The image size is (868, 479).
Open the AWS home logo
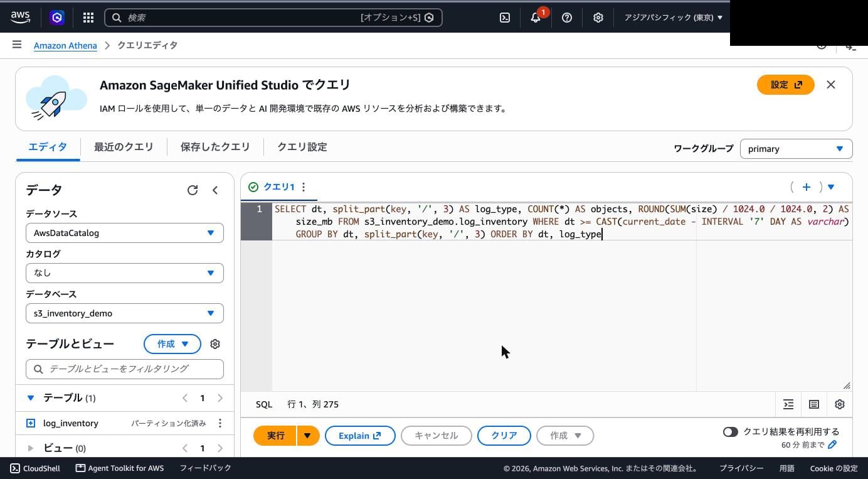pos(20,18)
